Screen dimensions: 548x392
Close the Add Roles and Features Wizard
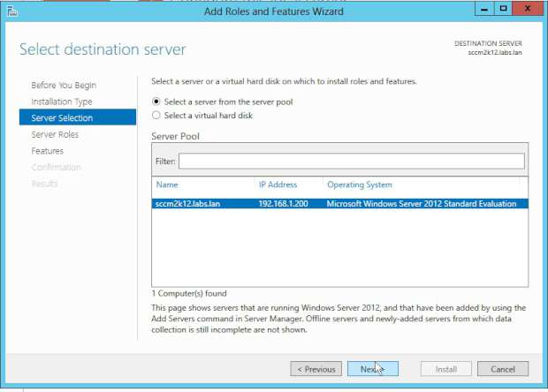coord(527,8)
